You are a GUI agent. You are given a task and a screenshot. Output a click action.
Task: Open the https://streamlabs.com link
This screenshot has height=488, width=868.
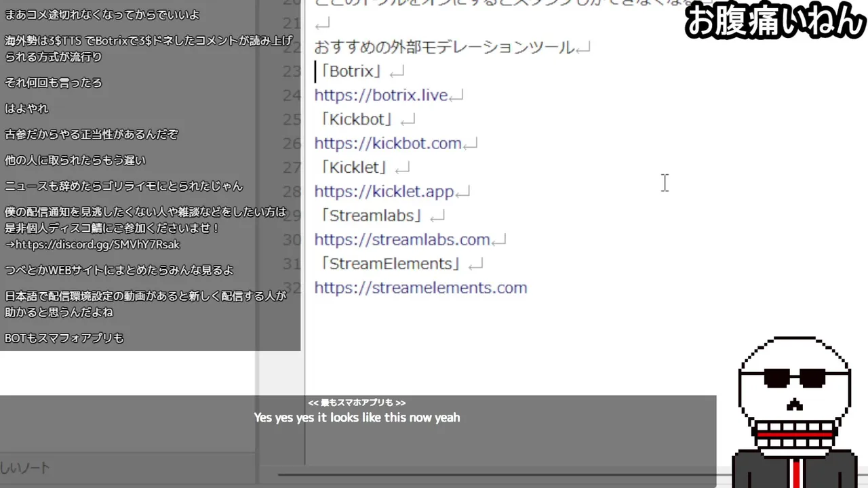tap(401, 239)
